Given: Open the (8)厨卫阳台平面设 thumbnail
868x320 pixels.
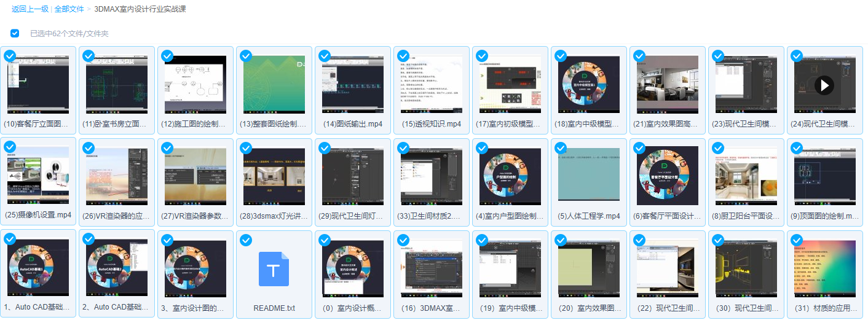Looking at the screenshot, I should tap(746, 176).
